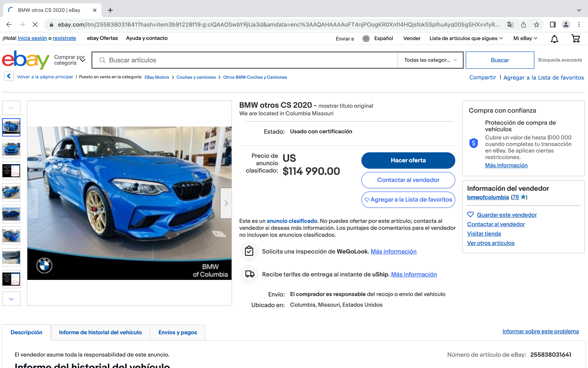Image resolution: width=588 pixels, height=368 pixels.
Task: Click Informar sobre este problema link
Action: point(541,331)
